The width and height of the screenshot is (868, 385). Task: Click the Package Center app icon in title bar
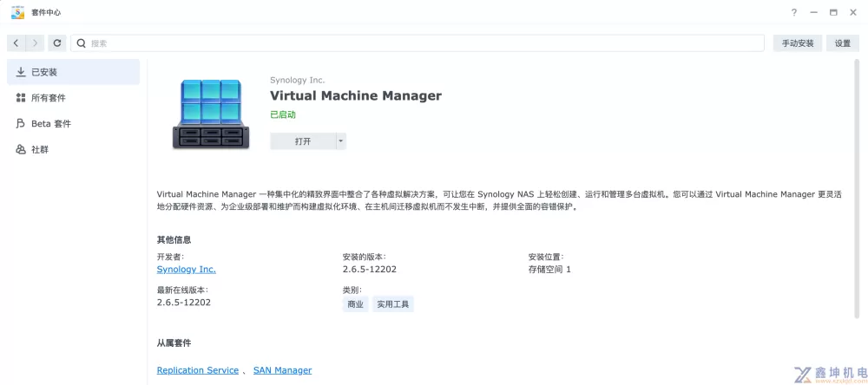[17, 12]
